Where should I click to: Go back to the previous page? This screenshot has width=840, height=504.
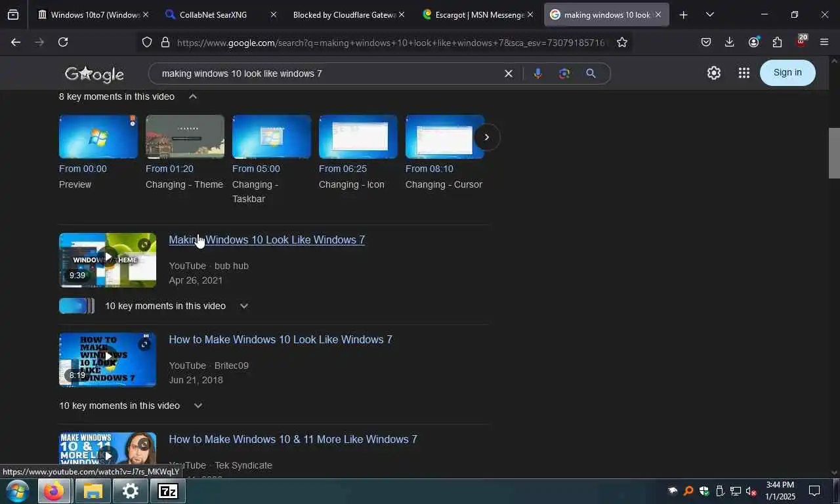click(16, 42)
